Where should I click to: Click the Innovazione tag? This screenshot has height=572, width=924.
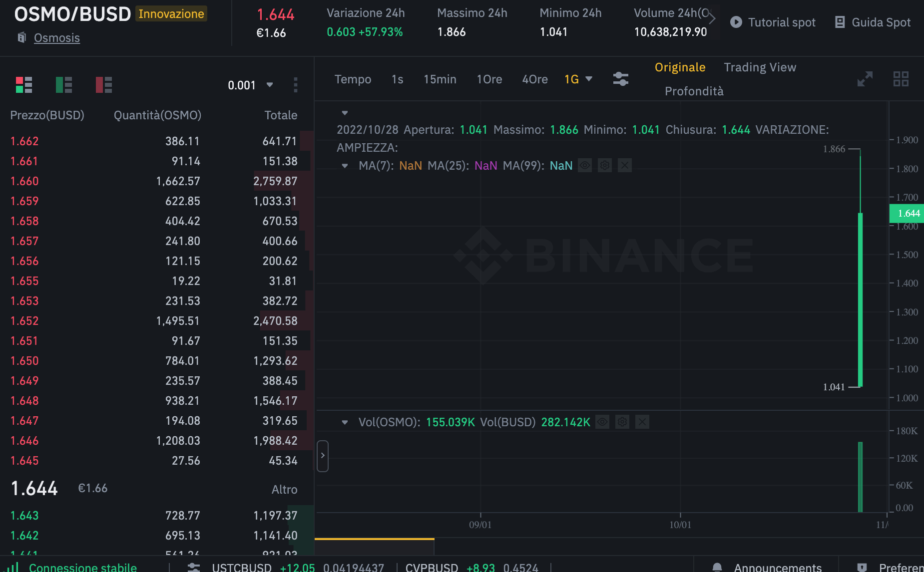[x=171, y=14]
